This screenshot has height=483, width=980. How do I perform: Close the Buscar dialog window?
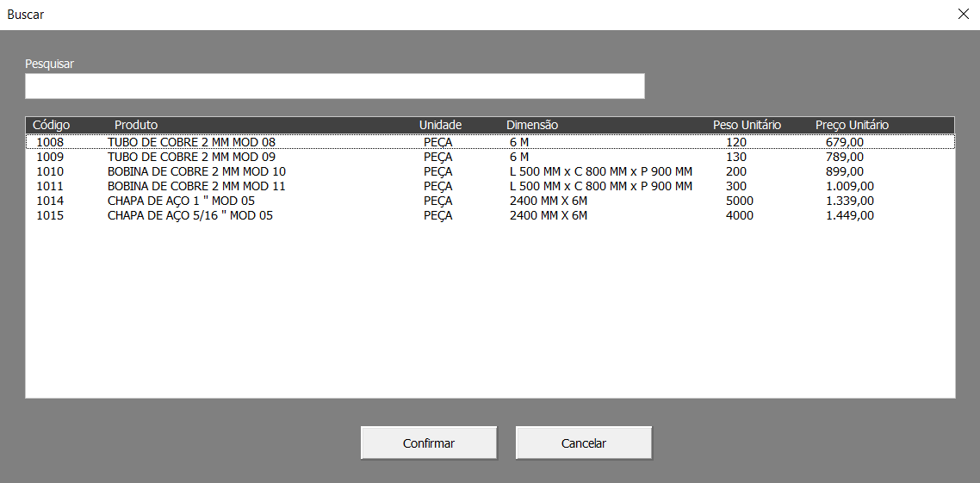pyautogui.click(x=963, y=14)
